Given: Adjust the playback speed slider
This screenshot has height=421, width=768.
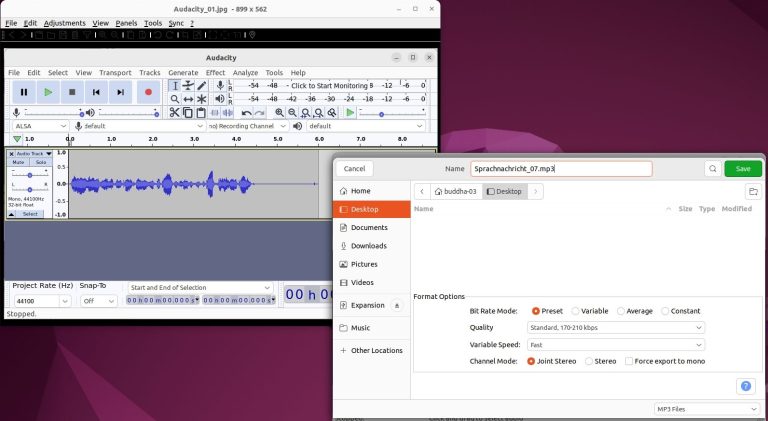Looking at the screenshot, I should [392, 114].
